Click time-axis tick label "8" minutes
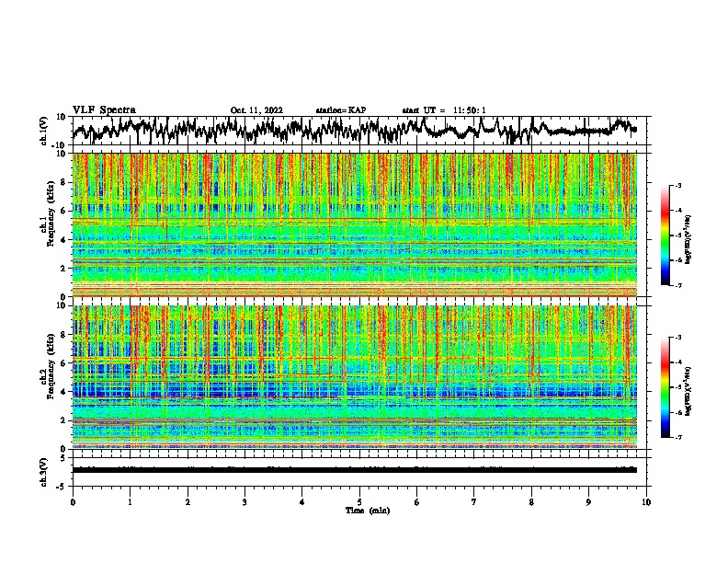The height and width of the screenshot is (563, 728). coord(531,502)
